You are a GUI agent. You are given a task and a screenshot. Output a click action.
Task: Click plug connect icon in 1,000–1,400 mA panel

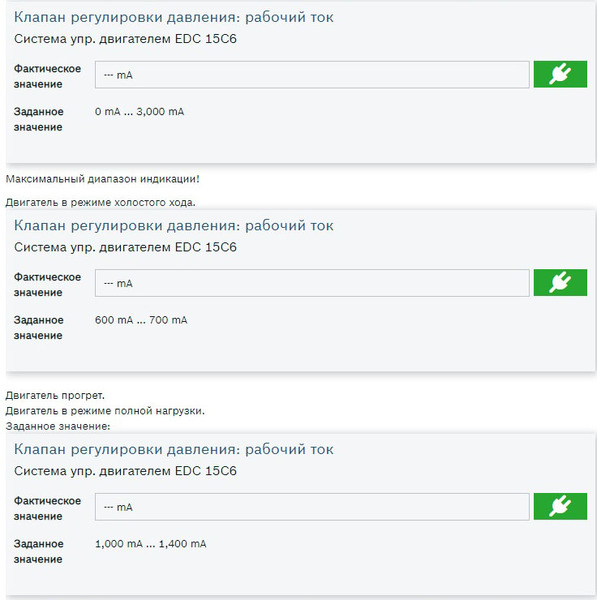point(560,506)
